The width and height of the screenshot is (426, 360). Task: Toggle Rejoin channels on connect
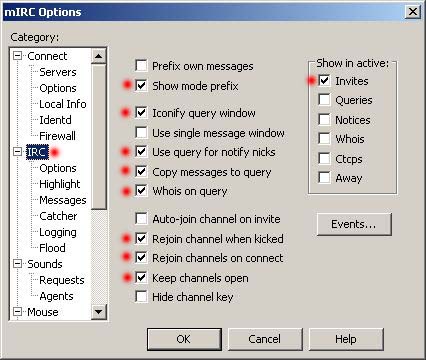(141, 258)
